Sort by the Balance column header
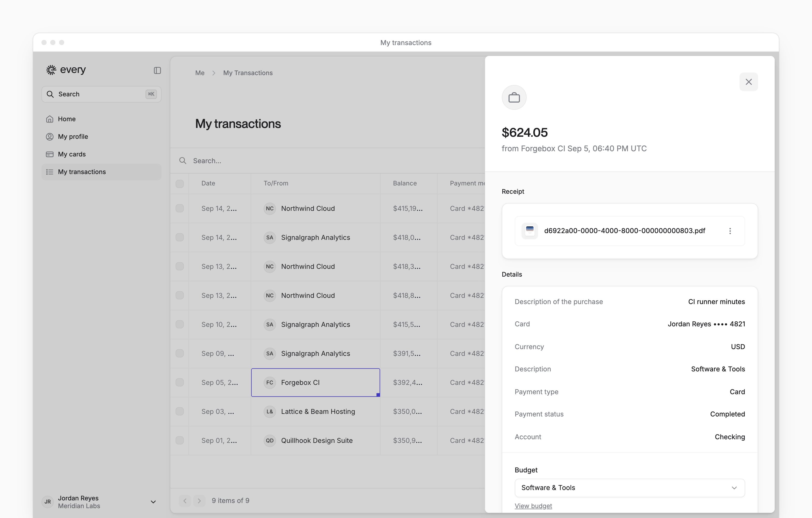Image resolution: width=812 pixels, height=518 pixels. (405, 183)
